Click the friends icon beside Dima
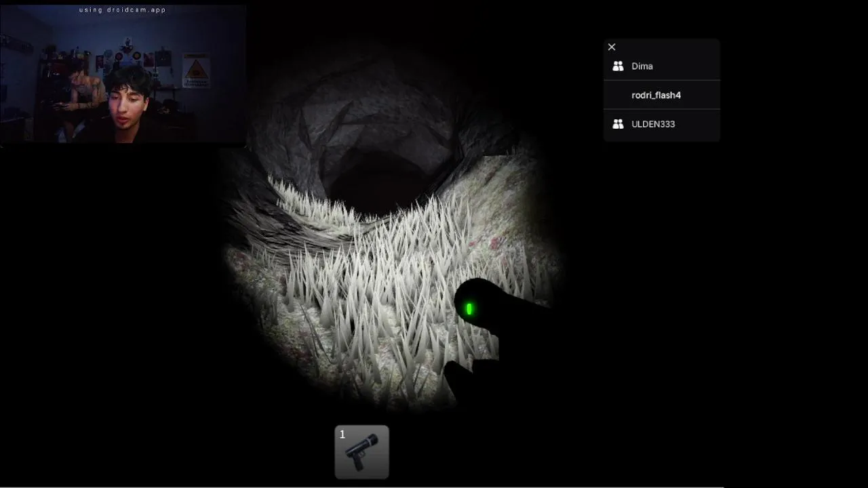868x488 pixels. coord(618,66)
